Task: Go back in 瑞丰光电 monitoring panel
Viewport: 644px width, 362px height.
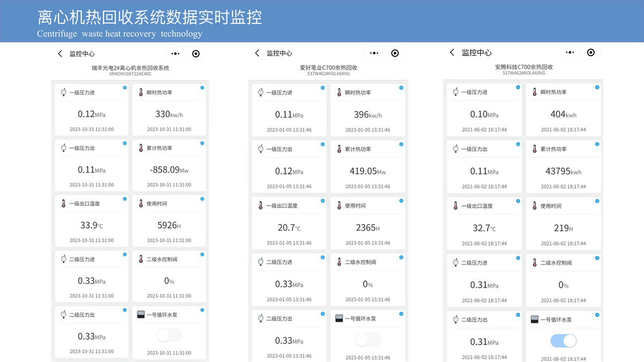Action: pos(60,54)
